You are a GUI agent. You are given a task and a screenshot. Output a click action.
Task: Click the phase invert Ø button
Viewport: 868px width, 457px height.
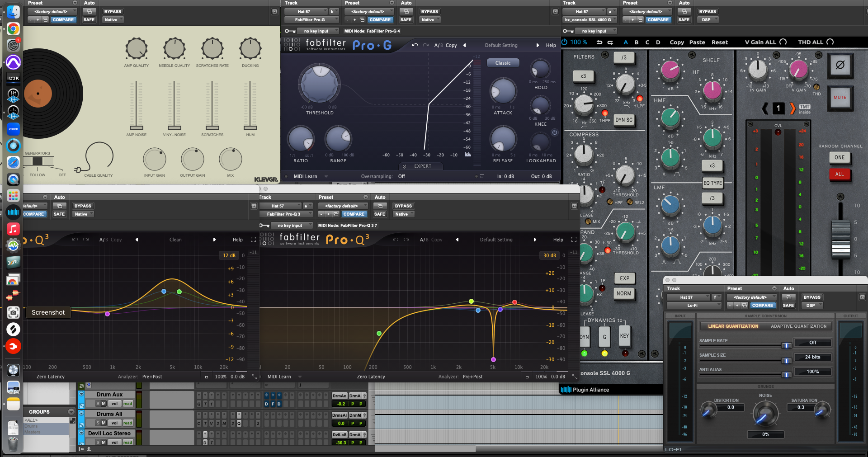840,65
